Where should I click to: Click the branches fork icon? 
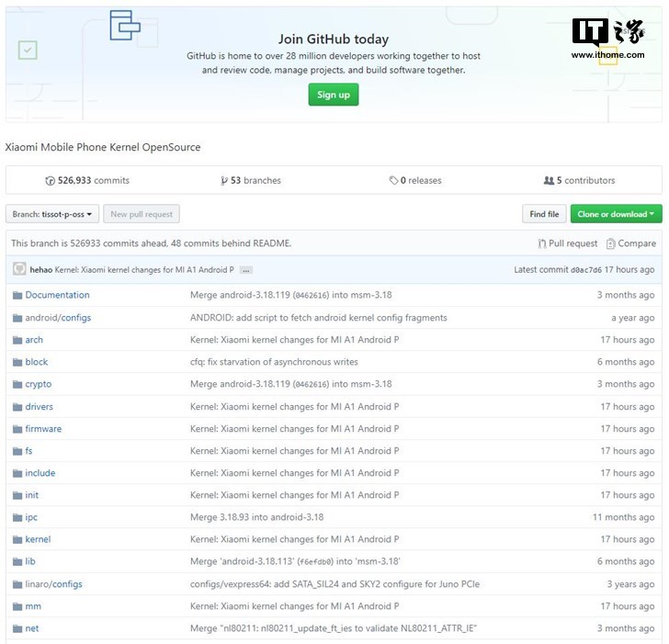point(224,181)
